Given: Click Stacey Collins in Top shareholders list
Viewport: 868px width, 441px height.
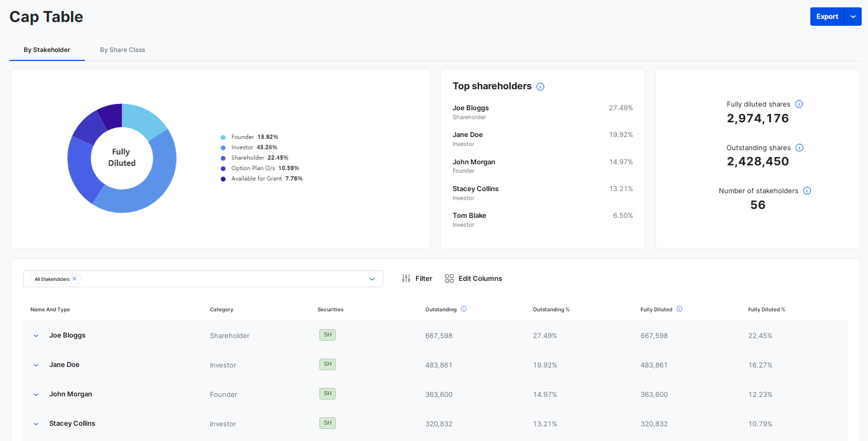Looking at the screenshot, I should pos(476,189).
